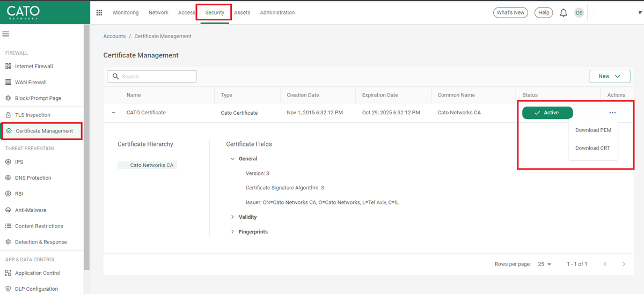Screen dimensions: 644x294
Task: Click the Internet Firewall icon
Action: [8, 67]
